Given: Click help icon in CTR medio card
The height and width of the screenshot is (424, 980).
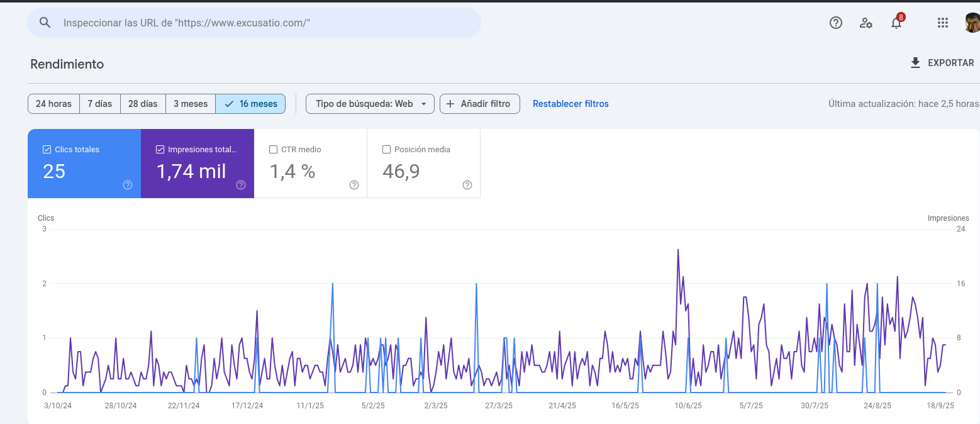Looking at the screenshot, I should 354,185.
